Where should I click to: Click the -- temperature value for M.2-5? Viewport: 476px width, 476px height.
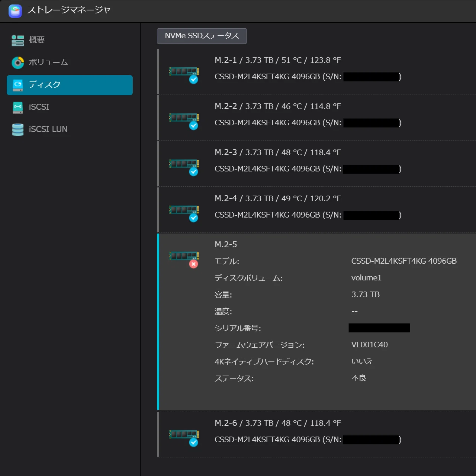point(354,312)
